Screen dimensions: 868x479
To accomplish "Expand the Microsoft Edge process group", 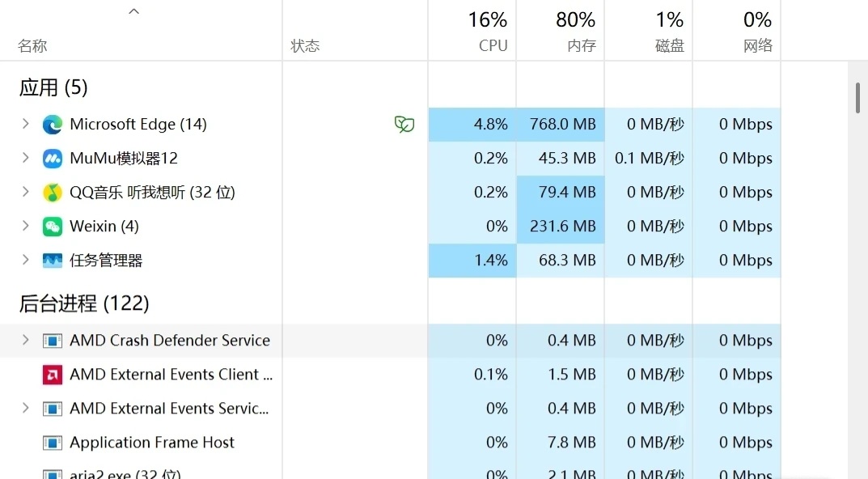I will [25, 125].
